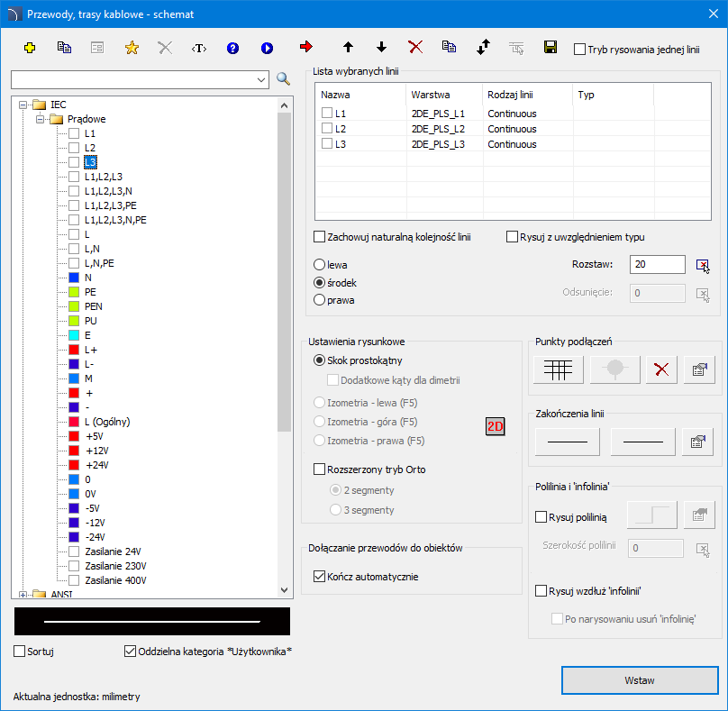Click the blue question mark help icon
The image size is (728, 711).
(232, 48)
